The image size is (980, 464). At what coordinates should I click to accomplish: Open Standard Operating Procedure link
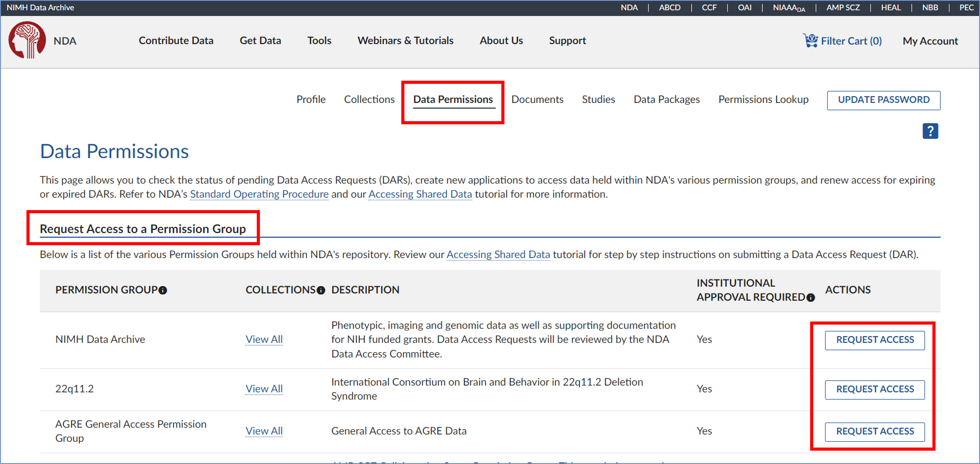(259, 194)
